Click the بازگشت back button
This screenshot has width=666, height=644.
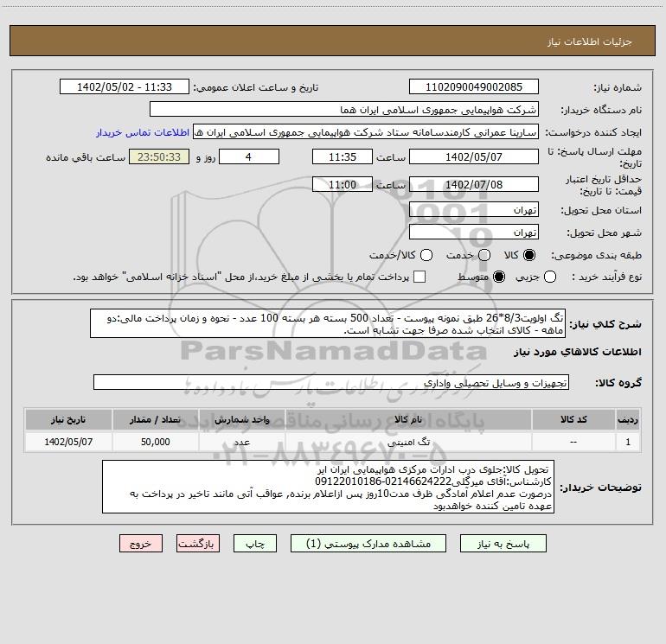pos(198,544)
